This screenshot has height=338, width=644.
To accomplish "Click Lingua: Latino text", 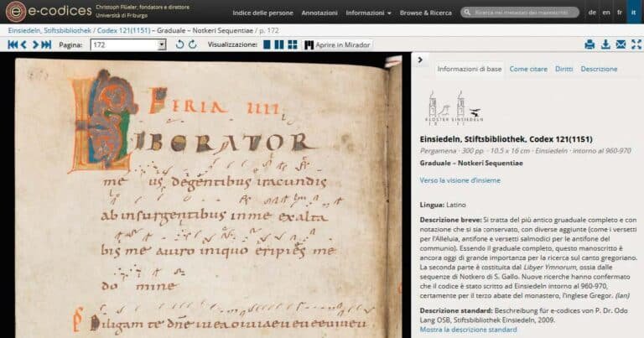I will click(x=443, y=205).
